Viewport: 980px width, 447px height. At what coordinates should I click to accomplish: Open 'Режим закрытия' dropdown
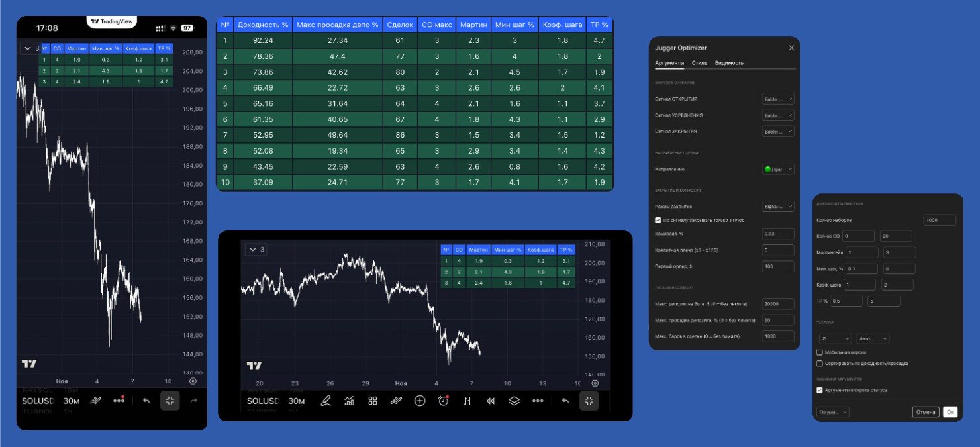[778, 207]
